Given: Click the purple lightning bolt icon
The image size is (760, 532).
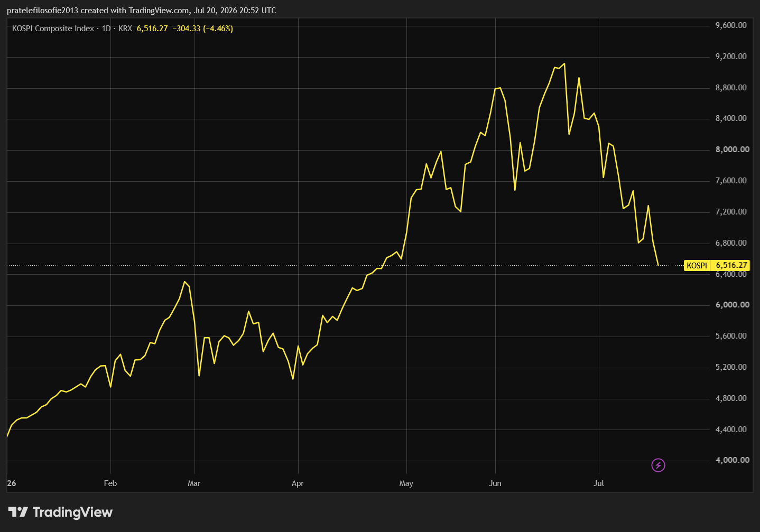Looking at the screenshot, I should click(658, 465).
